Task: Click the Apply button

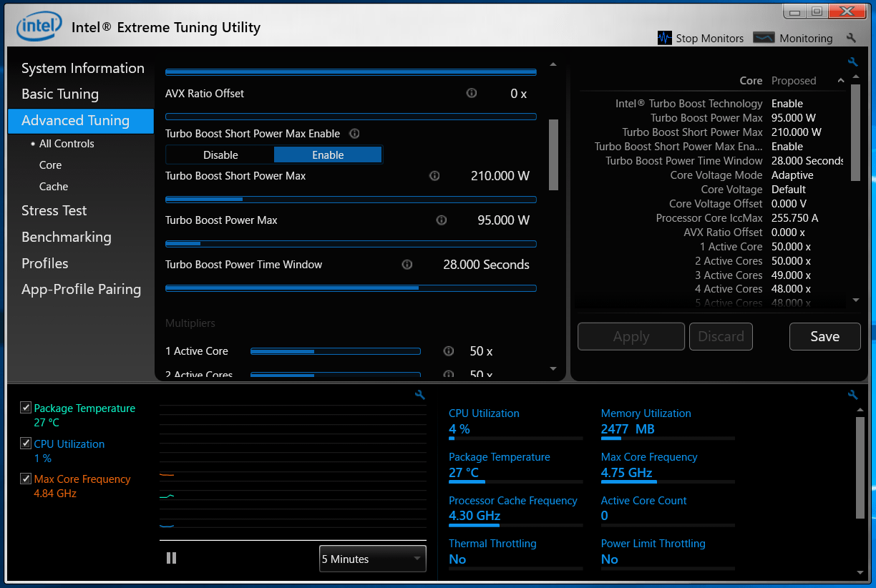Action: [631, 336]
